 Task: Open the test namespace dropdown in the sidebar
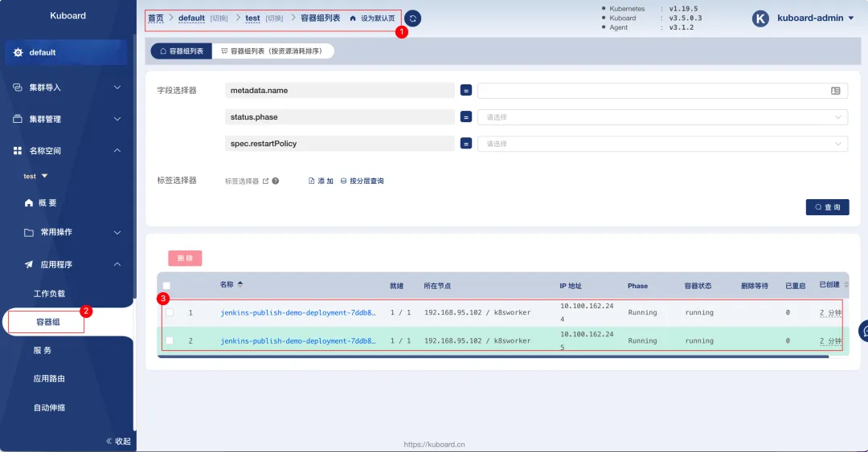tap(35, 176)
